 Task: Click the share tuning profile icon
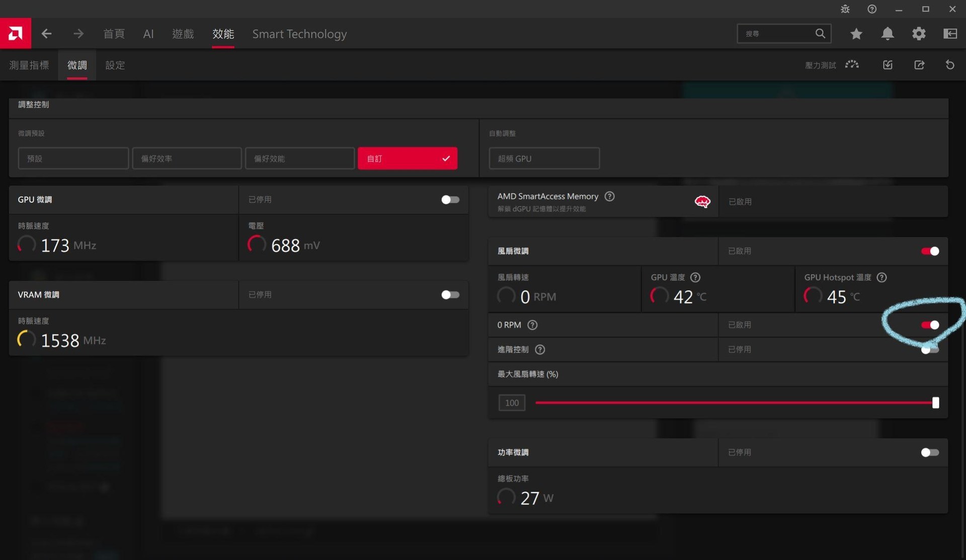pos(920,64)
